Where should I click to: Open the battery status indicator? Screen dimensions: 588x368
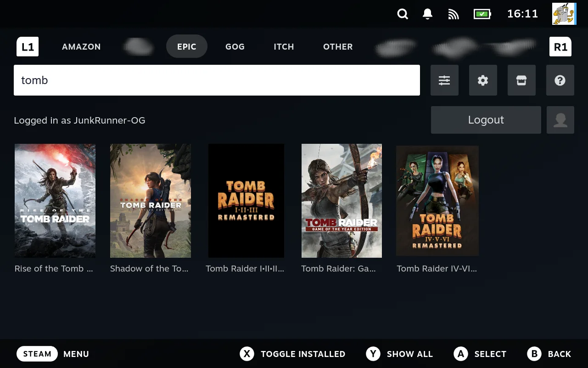tap(482, 14)
